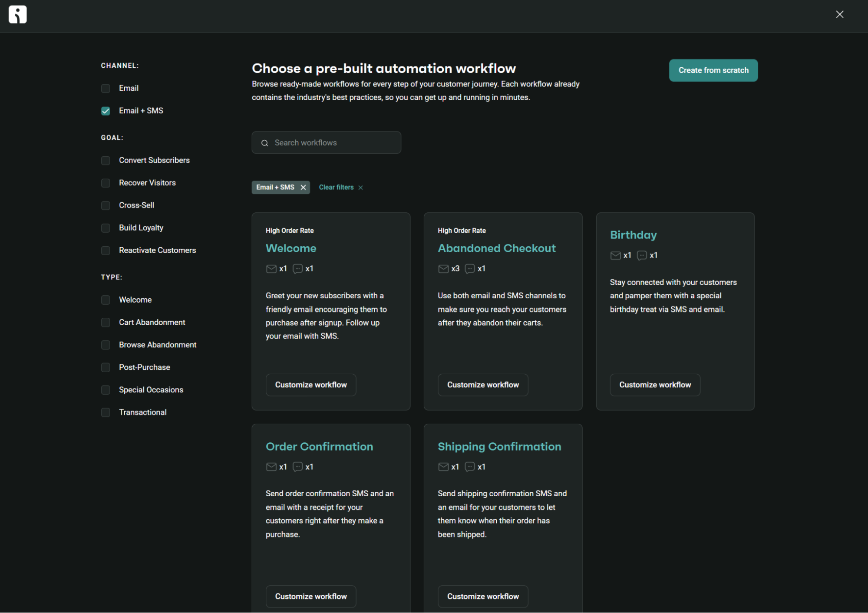Enable the Cart Abandonment type filter
Screen dimensions: 868x613
coord(106,323)
